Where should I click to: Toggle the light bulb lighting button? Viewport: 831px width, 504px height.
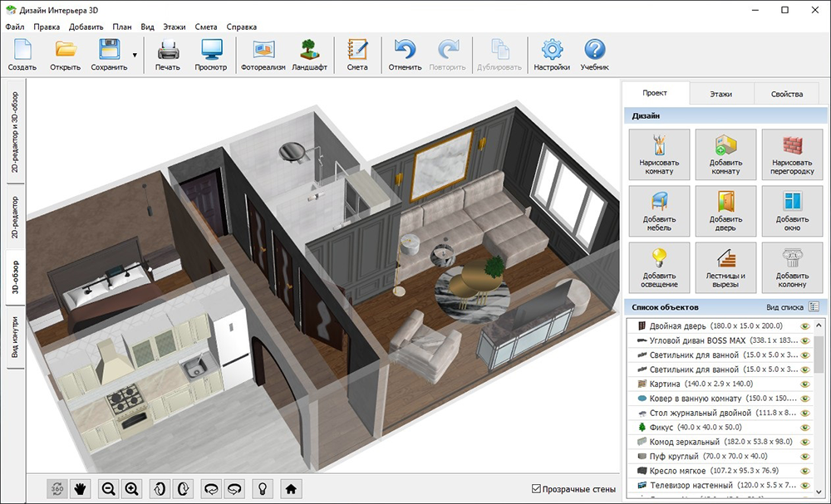click(262, 488)
